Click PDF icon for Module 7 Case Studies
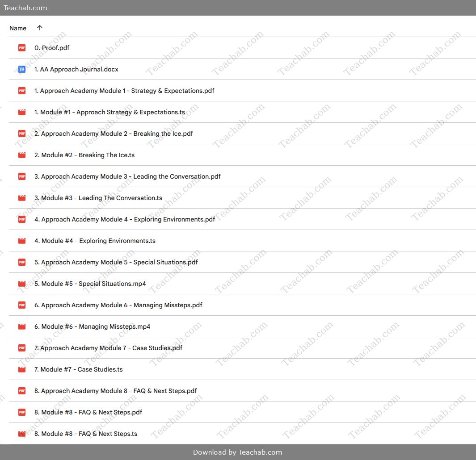The image size is (476, 460). (22, 348)
